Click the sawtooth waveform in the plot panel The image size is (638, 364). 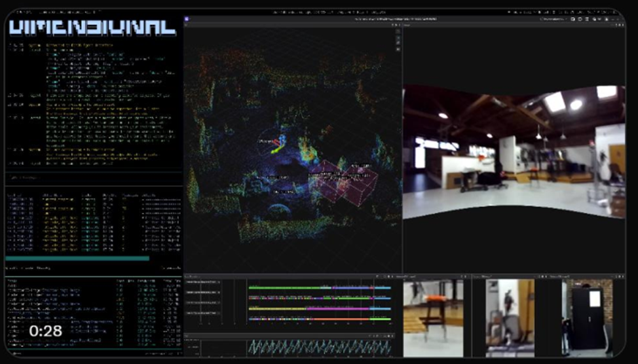320,348
